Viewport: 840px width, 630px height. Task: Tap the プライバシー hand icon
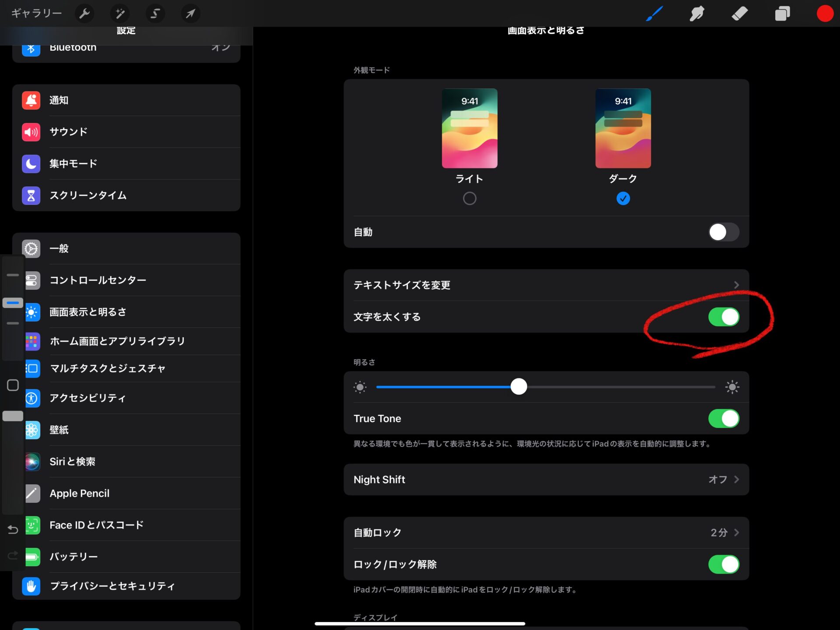click(x=31, y=586)
